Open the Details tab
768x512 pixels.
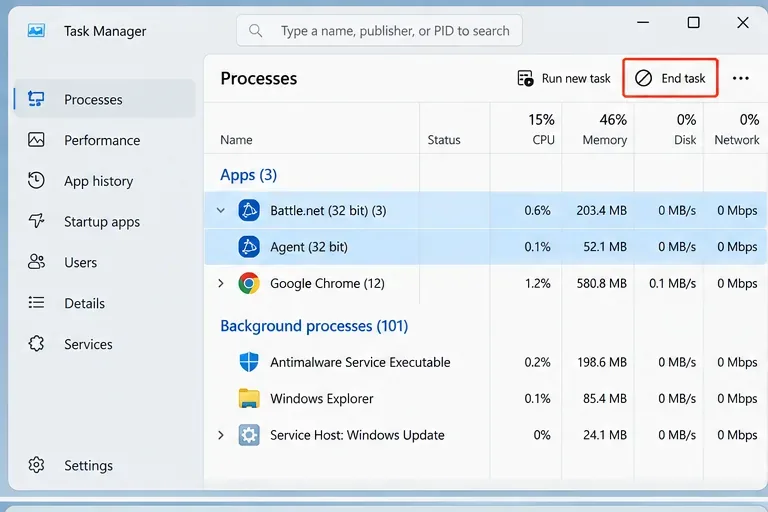(x=84, y=303)
